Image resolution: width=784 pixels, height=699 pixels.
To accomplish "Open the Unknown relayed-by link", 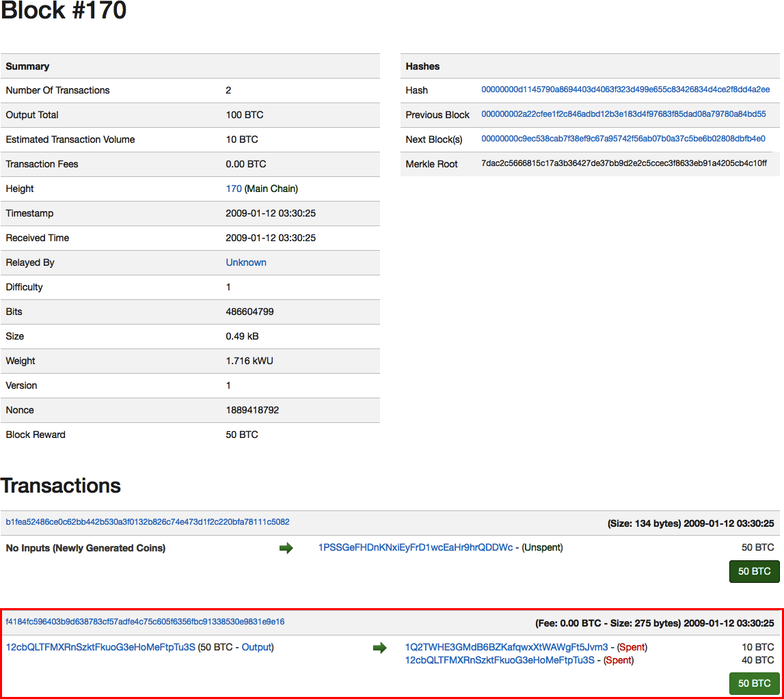I will (246, 262).
